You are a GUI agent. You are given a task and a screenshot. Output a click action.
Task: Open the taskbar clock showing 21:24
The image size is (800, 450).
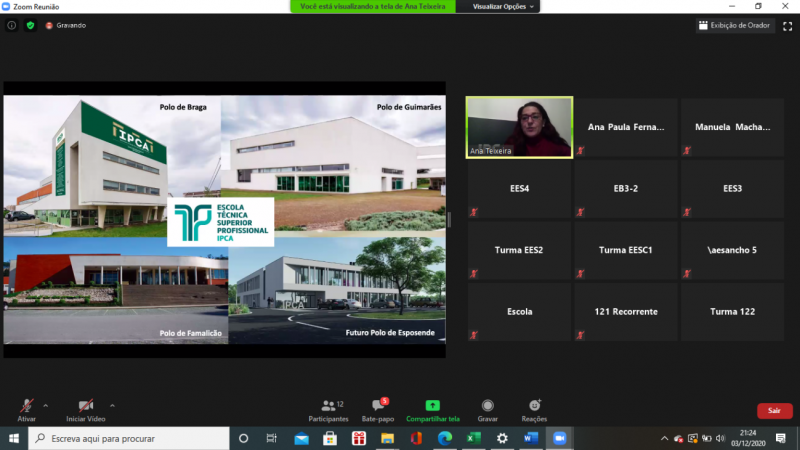point(748,438)
